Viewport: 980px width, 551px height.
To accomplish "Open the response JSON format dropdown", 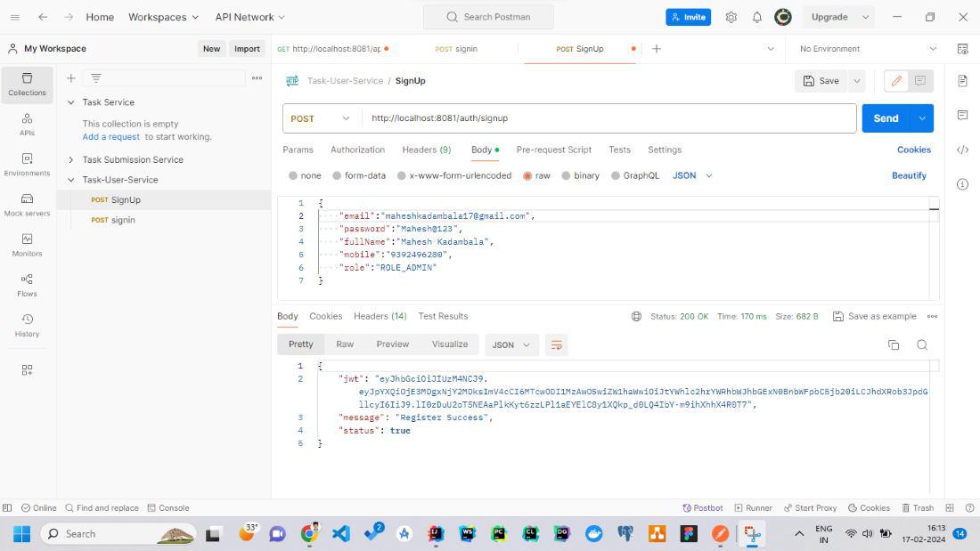I will coord(511,344).
